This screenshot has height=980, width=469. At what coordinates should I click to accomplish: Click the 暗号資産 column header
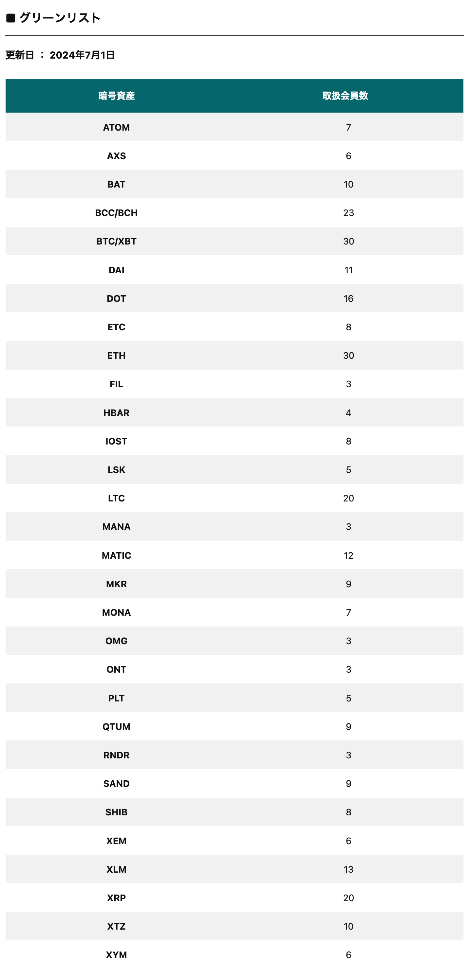(x=117, y=96)
